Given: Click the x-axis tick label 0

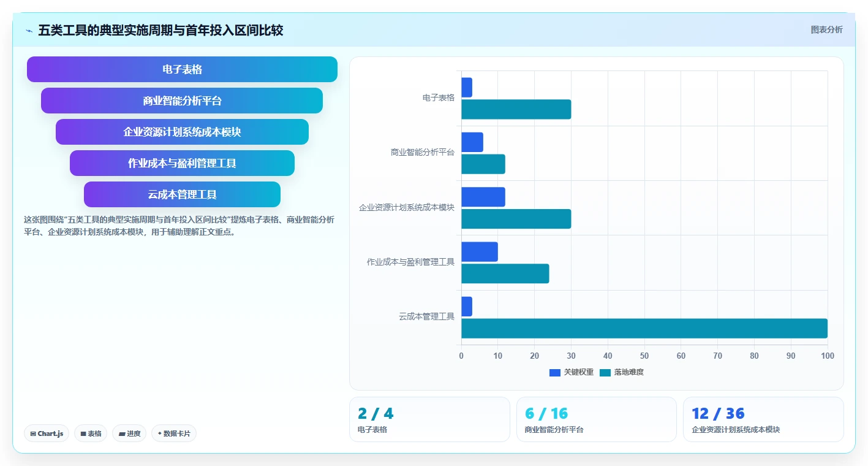Looking at the screenshot, I should [x=461, y=356].
